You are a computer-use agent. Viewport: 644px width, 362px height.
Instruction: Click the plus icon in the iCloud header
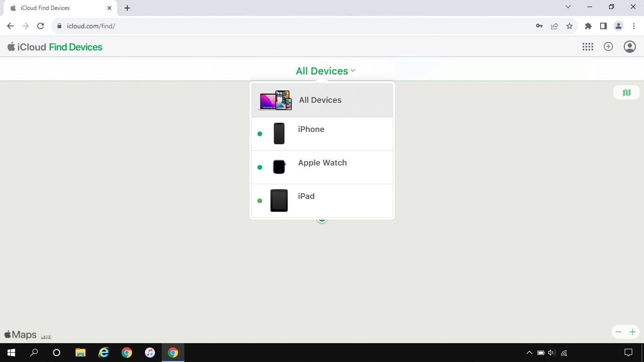608,47
